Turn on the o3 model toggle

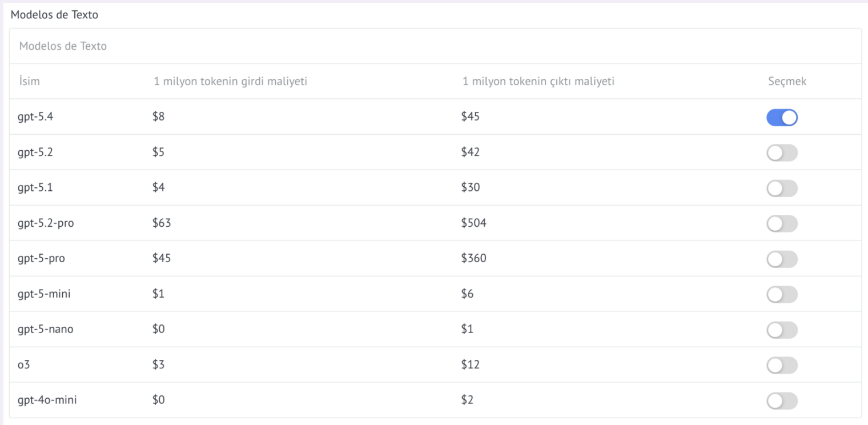click(x=782, y=366)
